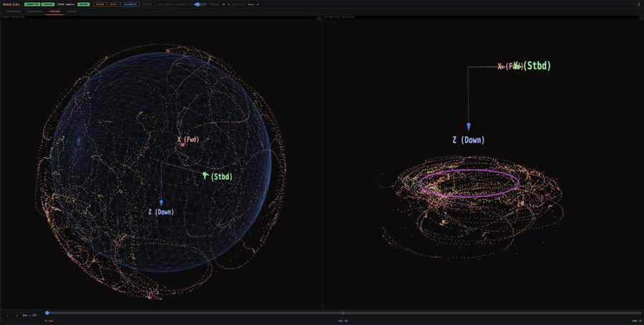Open the Method dropdown showing LM
This screenshot has width=644, height=325.
(225, 4)
